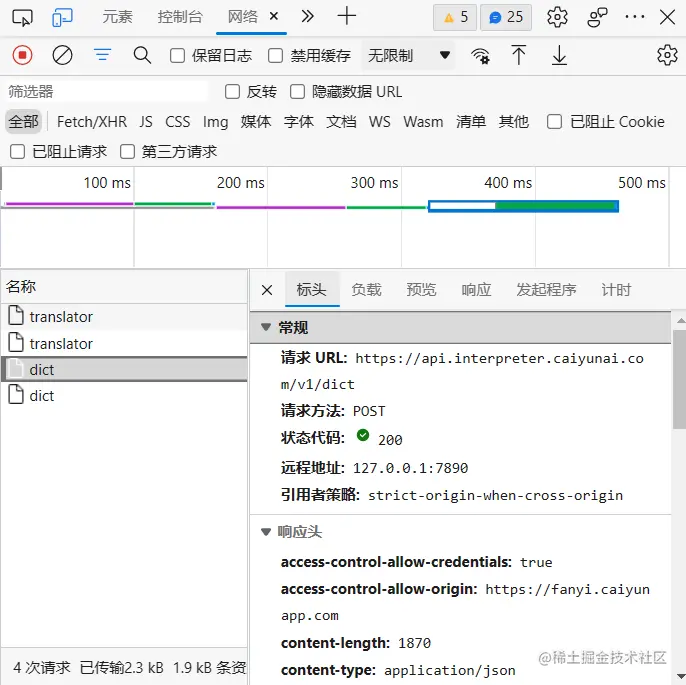Add a new DevTools tab with plus

346,17
